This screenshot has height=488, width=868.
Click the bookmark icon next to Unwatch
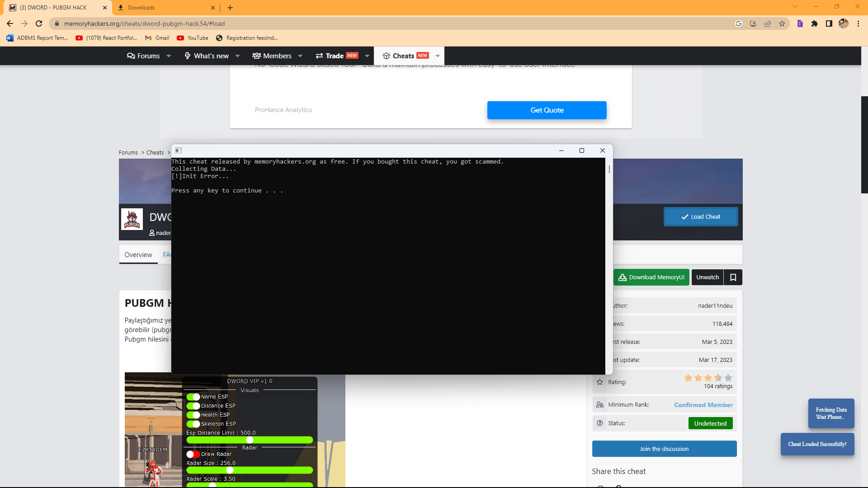coord(733,277)
